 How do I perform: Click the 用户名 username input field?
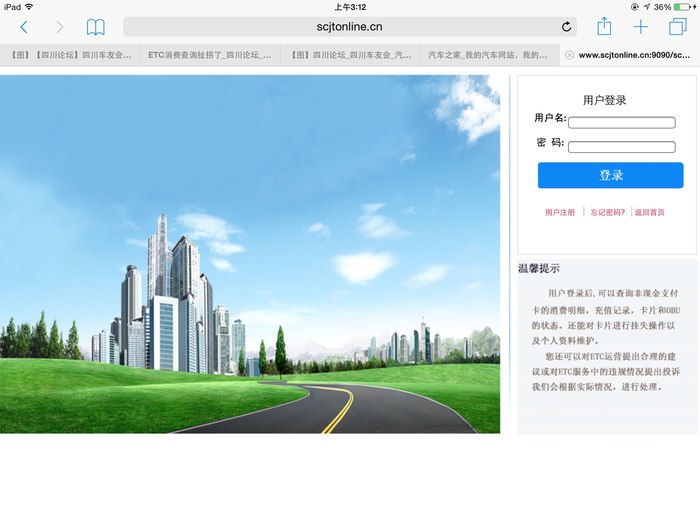click(621, 122)
